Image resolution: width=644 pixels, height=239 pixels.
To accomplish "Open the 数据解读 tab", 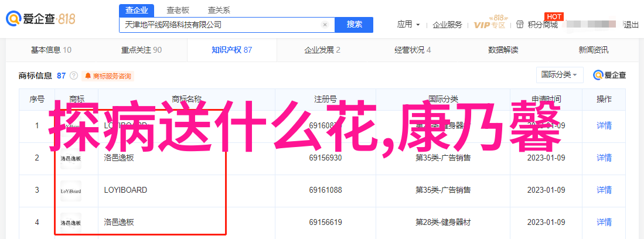I will [x=503, y=50].
